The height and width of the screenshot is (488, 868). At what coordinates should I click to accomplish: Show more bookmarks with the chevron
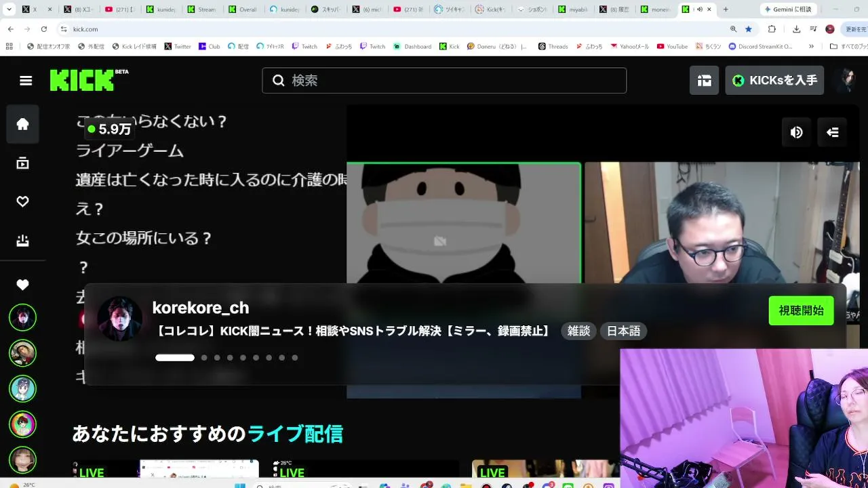(x=811, y=47)
